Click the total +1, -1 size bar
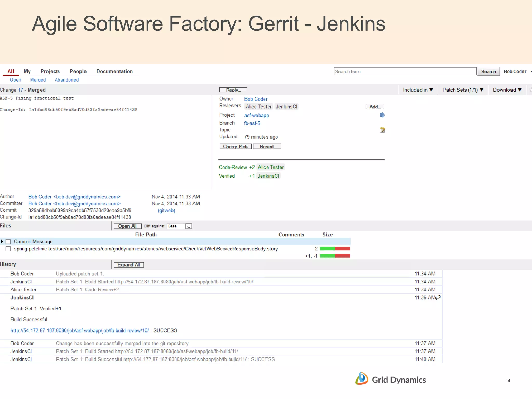Viewport: 532px width, 399px height. [335, 256]
